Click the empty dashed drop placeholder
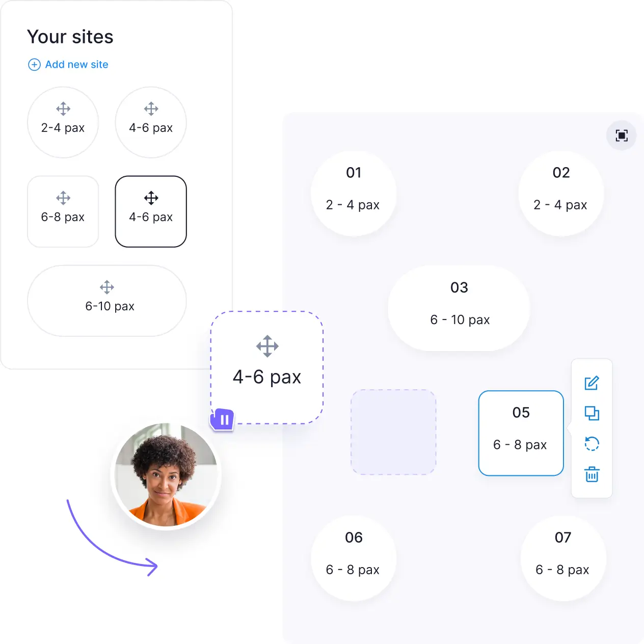Viewport: 644px width, 644px height. coord(393,432)
